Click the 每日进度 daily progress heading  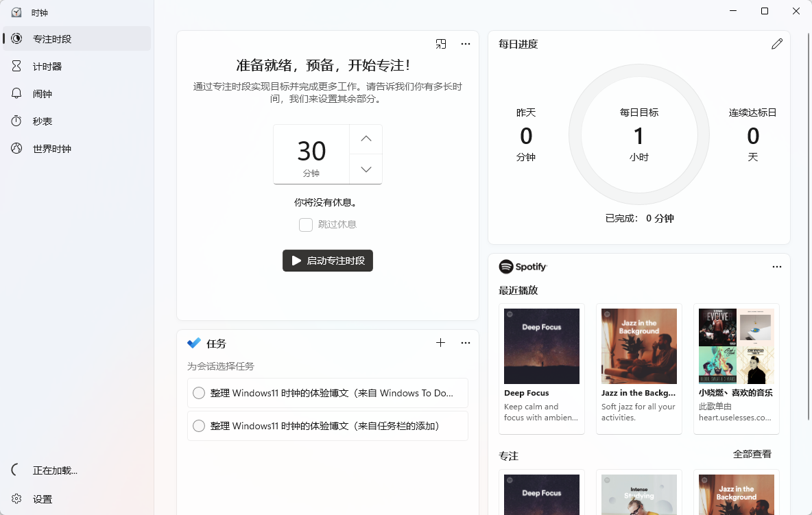click(518, 44)
